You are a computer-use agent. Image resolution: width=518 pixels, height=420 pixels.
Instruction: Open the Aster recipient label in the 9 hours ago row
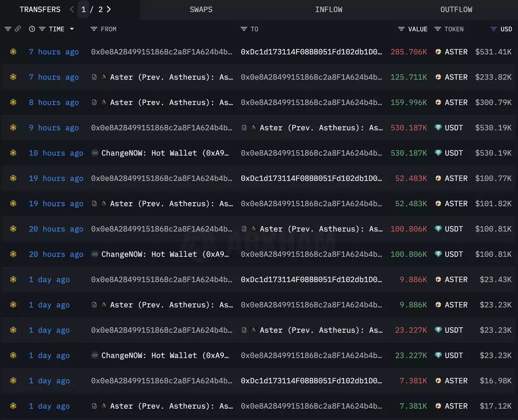pyautogui.click(x=321, y=128)
